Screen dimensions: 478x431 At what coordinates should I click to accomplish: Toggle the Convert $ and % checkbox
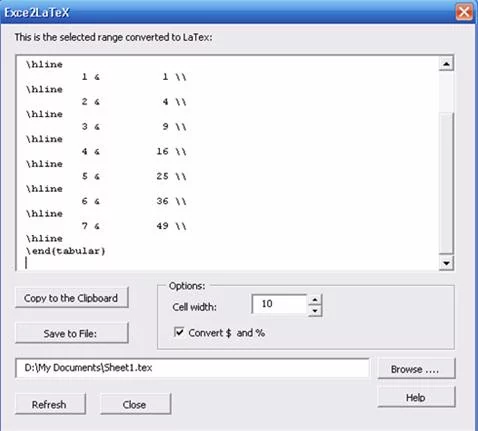pos(179,332)
